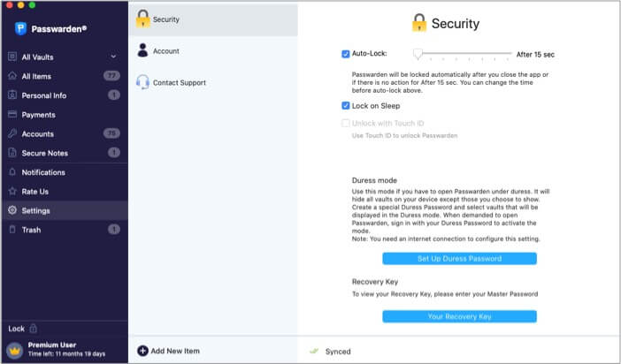The height and width of the screenshot is (364, 621).
Task: Click the Accounts count badge
Action: pyautogui.click(x=111, y=133)
